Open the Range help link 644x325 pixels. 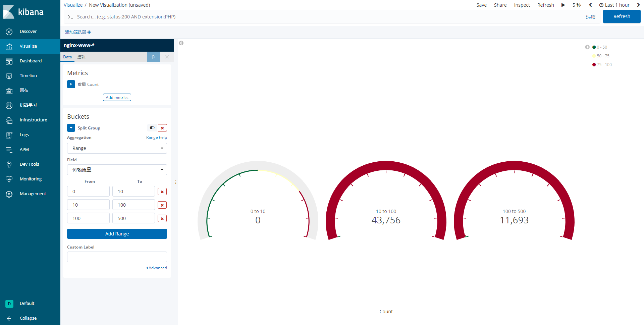coord(157,138)
